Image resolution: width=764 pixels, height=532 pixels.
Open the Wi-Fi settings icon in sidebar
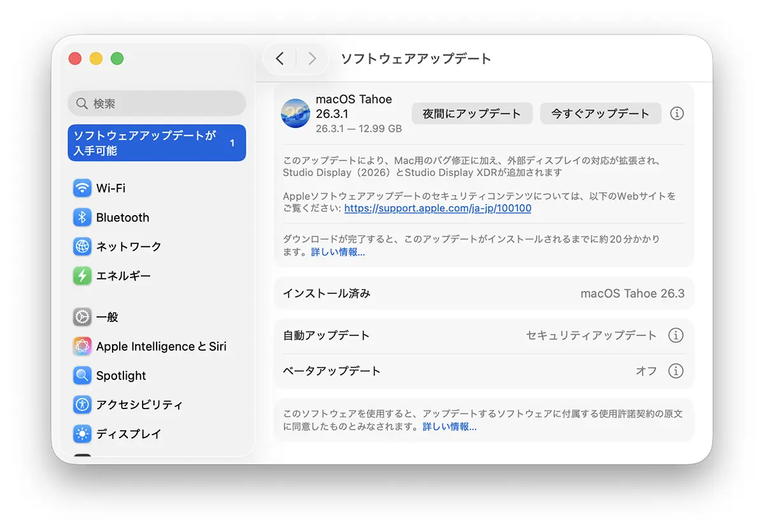pyautogui.click(x=81, y=188)
